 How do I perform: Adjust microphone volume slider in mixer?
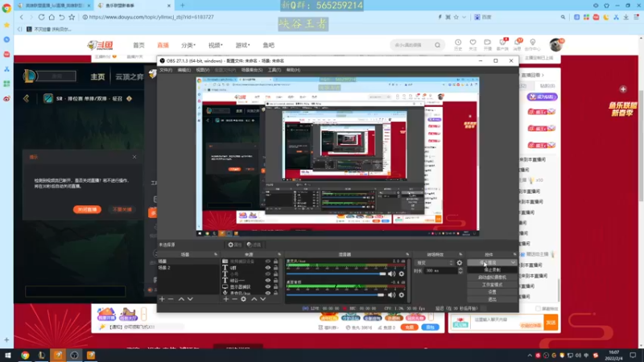pyautogui.click(x=336, y=274)
